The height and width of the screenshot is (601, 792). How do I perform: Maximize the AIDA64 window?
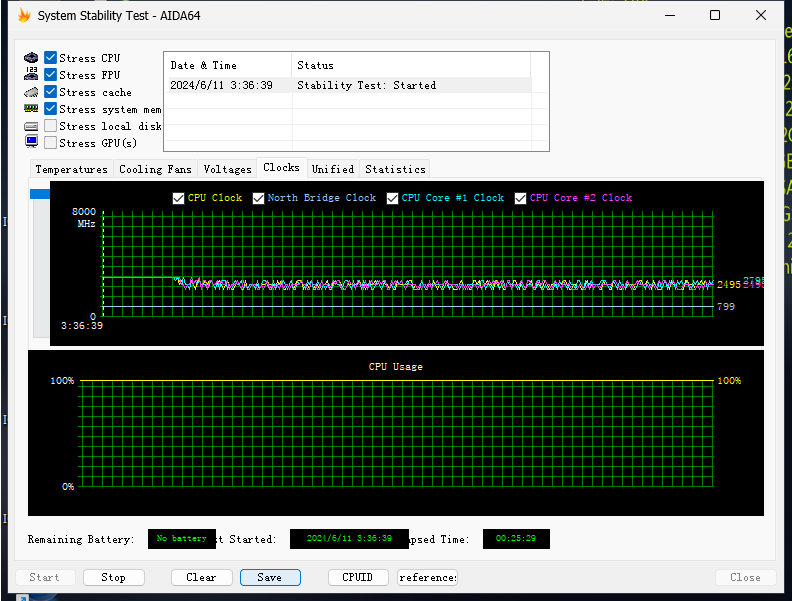(x=715, y=15)
